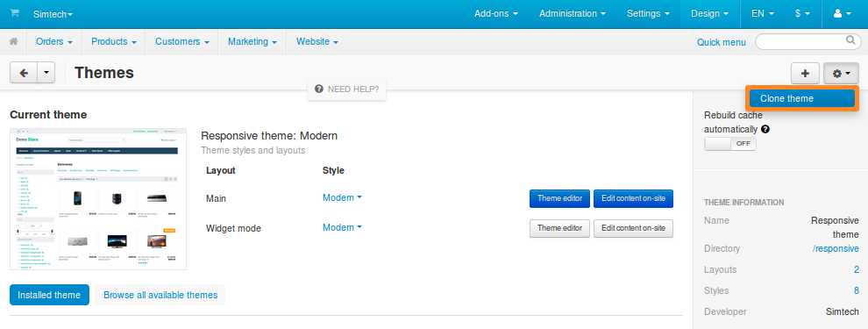This screenshot has height=329, width=868.
Task: Click the current theme preview thumbnail
Action: [98, 199]
